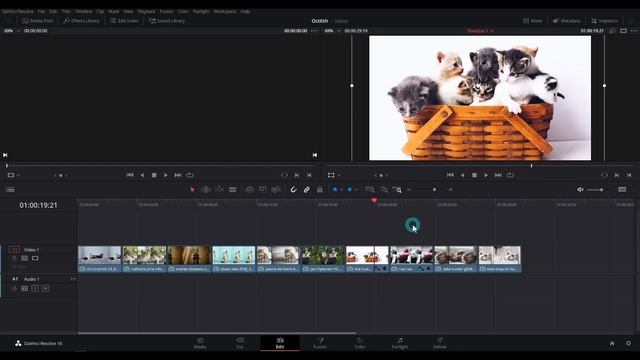Screen dimensions: 640x360
Task: Show the Inspector panel
Action: click(604, 21)
